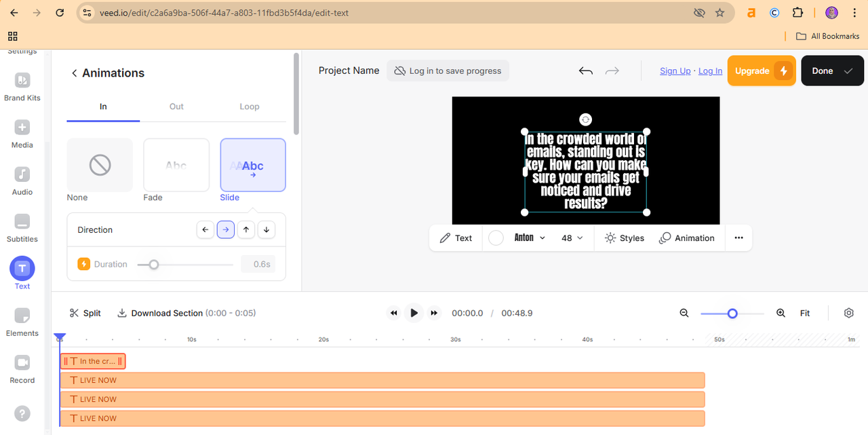
Task: Set slide direction to down
Action: pos(267,230)
